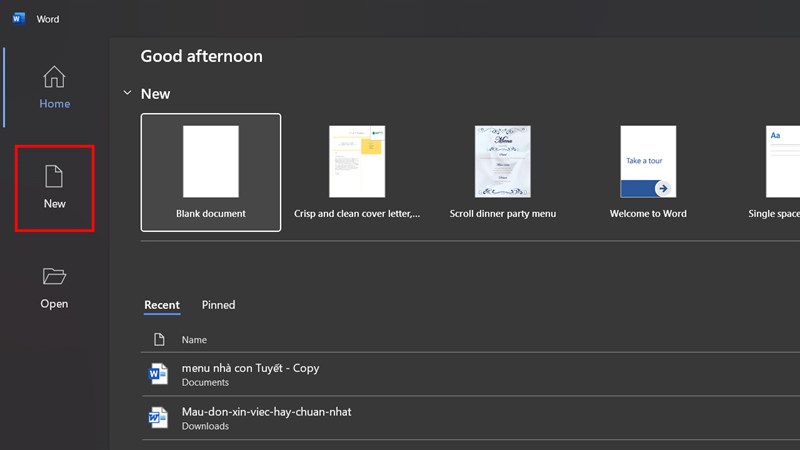Screen dimensions: 800x450
Task: Open the Open files sidebar item
Action: coord(55,288)
